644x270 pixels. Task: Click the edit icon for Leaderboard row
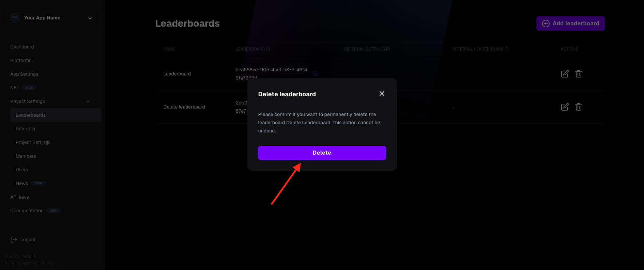pyautogui.click(x=565, y=74)
